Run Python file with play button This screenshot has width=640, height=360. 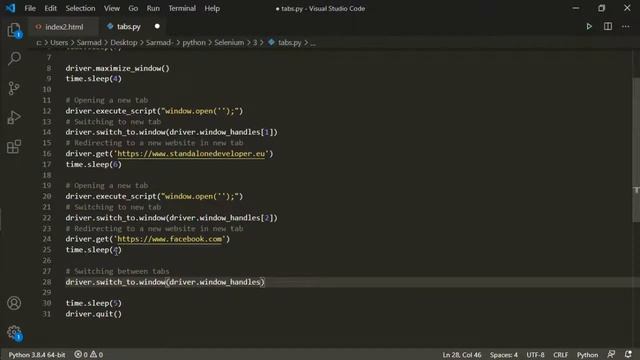(x=589, y=27)
